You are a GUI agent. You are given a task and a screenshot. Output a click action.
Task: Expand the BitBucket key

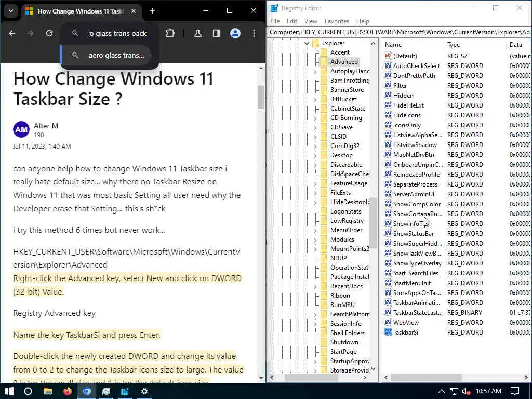(x=315, y=99)
